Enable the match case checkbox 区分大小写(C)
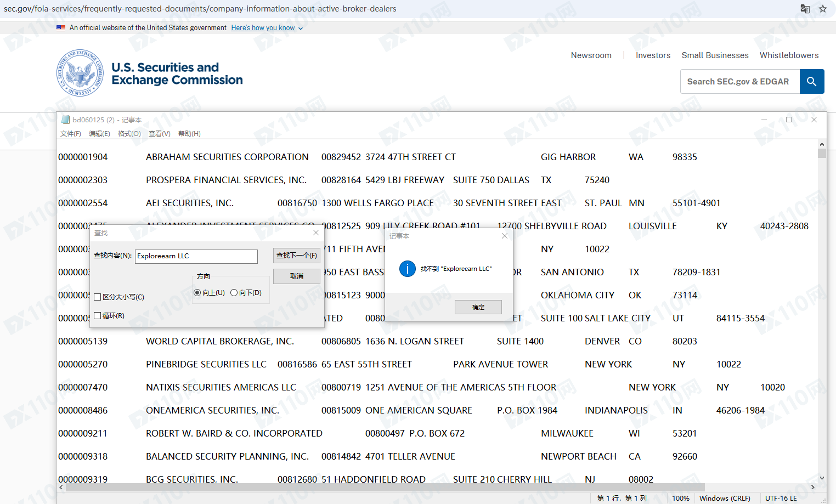The height and width of the screenshot is (504, 836). coord(97,297)
